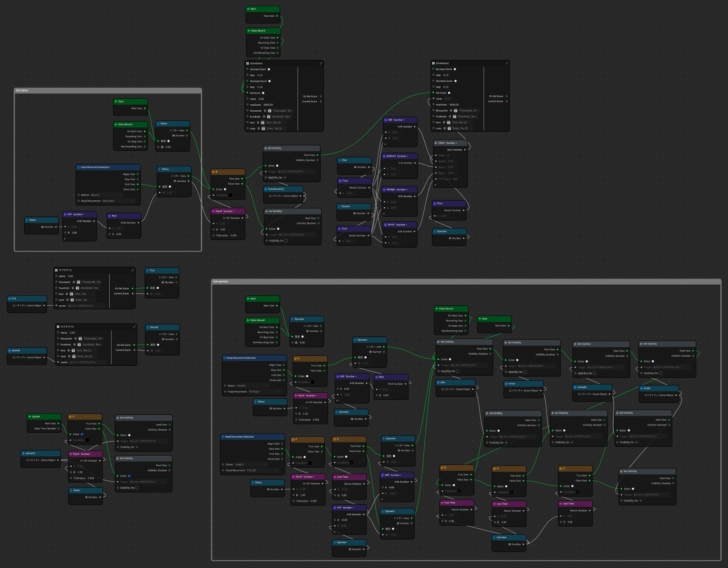Click the 'plus' entity node's circle icon

point(438,382)
